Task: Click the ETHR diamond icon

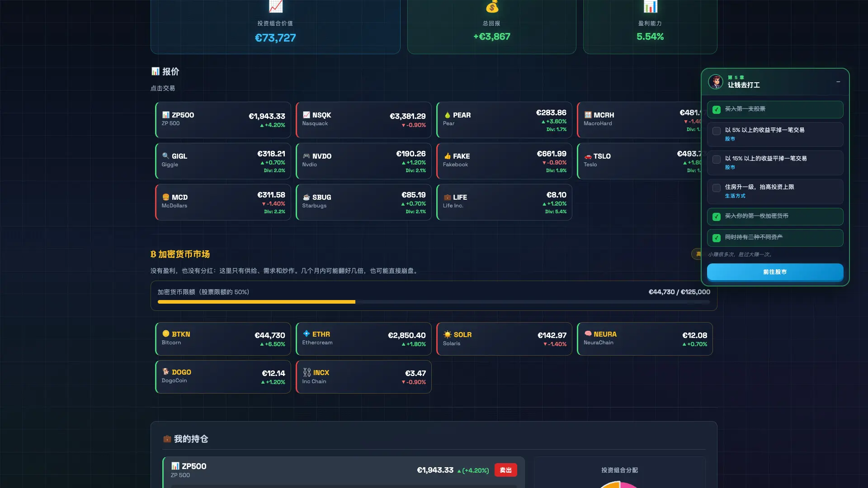Action: point(306,334)
